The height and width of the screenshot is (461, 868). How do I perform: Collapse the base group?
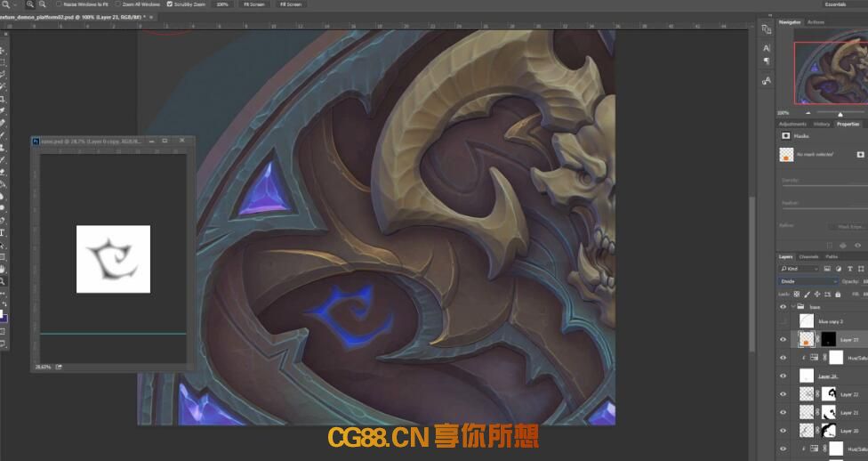(792, 307)
